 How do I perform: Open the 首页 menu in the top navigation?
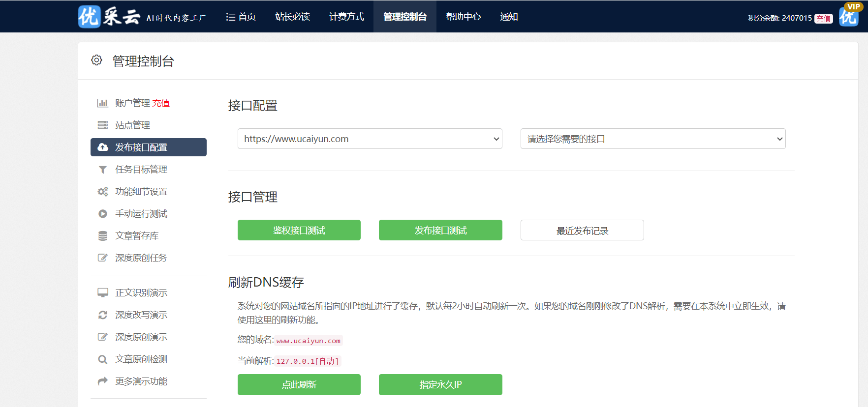pyautogui.click(x=241, y=17)
